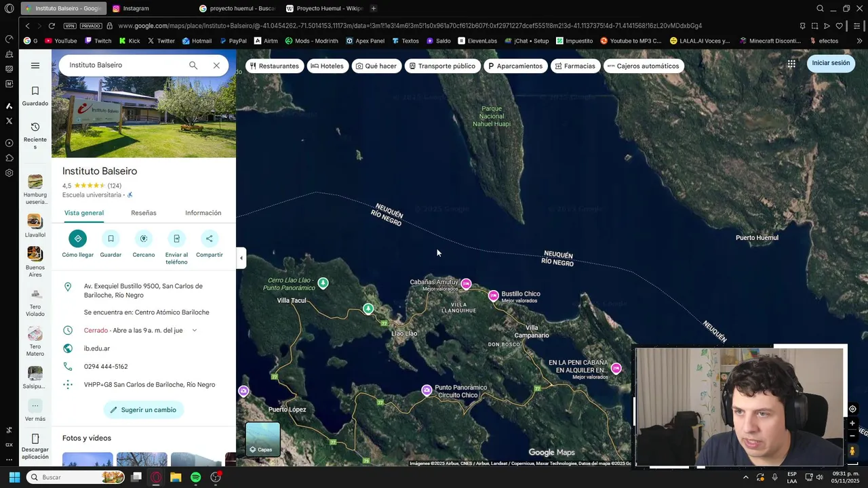868x488 pixels.
Task: Switch to the Instagram browser tab
Action: pos(151,8)
